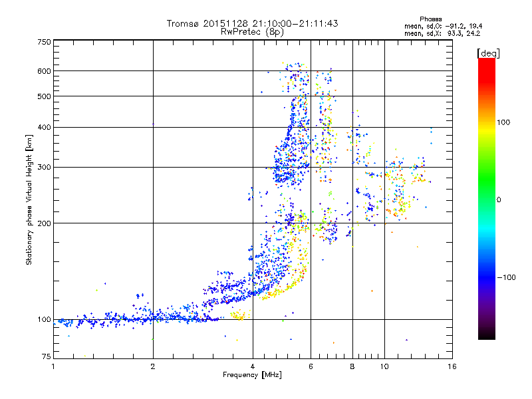Image resolution: width=532 pixels, height=399 pixels.
Task: Click the "-100" label beside the color bar
Action: [x=506, y=277]
